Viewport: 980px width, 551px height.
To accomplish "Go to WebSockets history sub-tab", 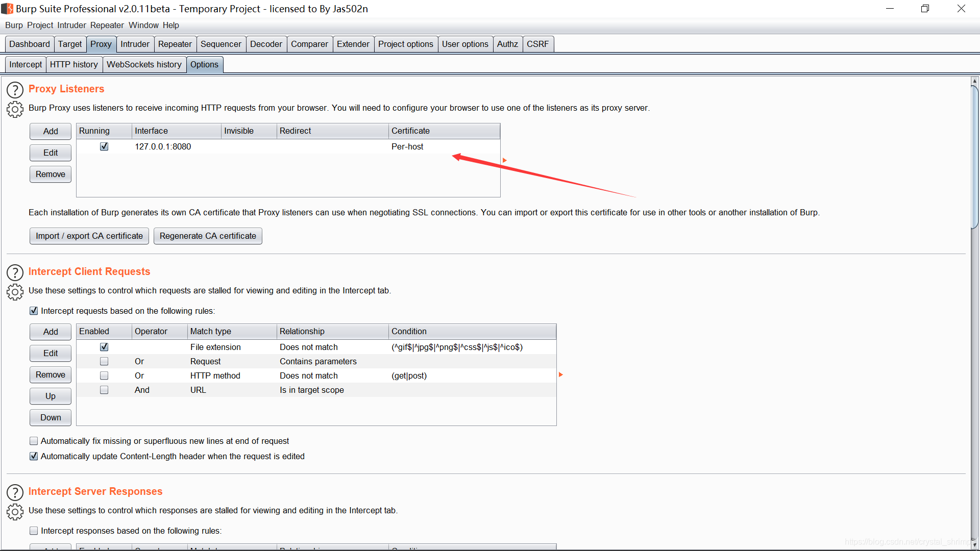I will click(144, 64).
